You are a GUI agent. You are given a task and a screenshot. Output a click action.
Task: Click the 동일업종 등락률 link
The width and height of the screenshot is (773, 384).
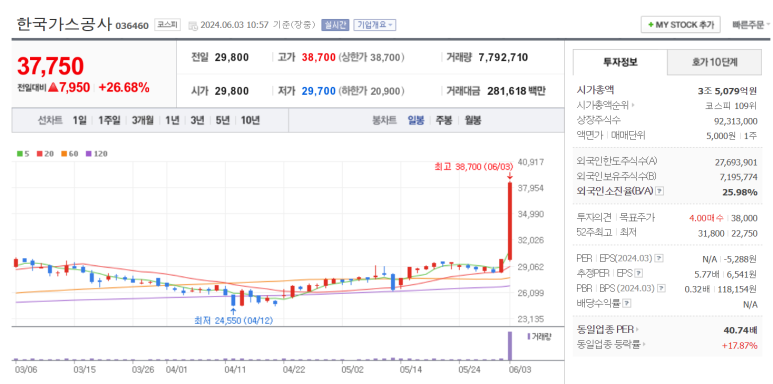609,345
